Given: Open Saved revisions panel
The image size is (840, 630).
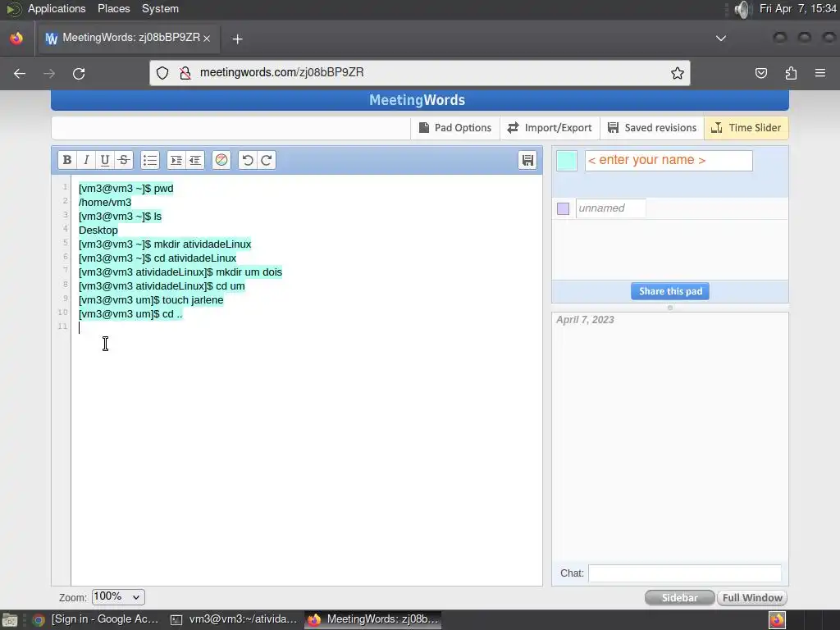Looking at the screenshot, I should (652, 128).
